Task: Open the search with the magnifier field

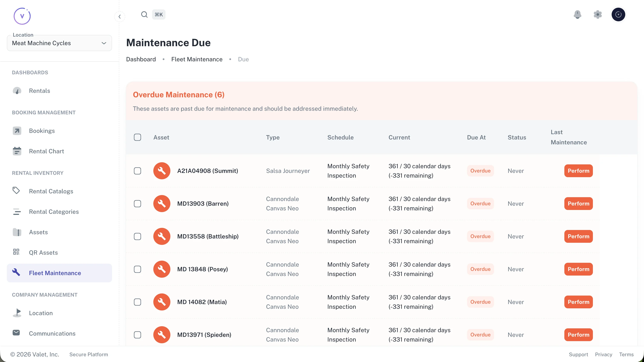Action: click(144, 14)
